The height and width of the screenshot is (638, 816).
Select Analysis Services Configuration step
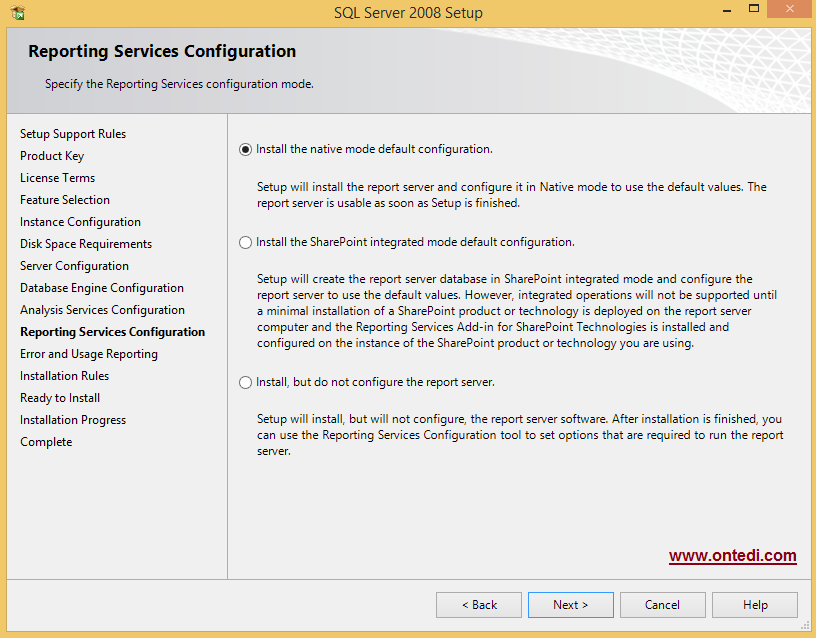[x=103, y=310]
